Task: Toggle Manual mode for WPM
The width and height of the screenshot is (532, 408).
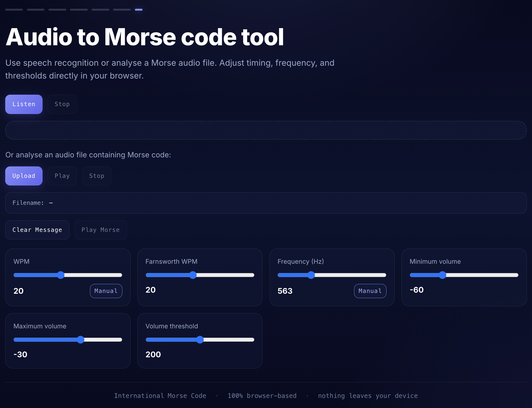Action: (x=106, y=291)
